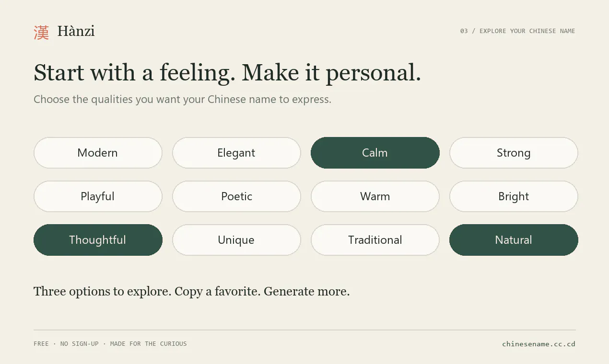Open the Hànzi brand name
This screenshot has width=609, height=364.
point(76,31)
